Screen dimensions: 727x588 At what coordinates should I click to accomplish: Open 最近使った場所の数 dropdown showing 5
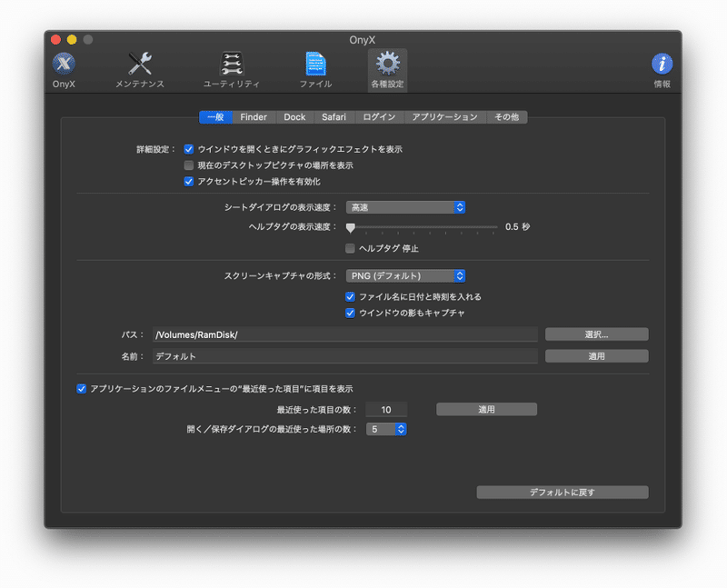(386, 429)
